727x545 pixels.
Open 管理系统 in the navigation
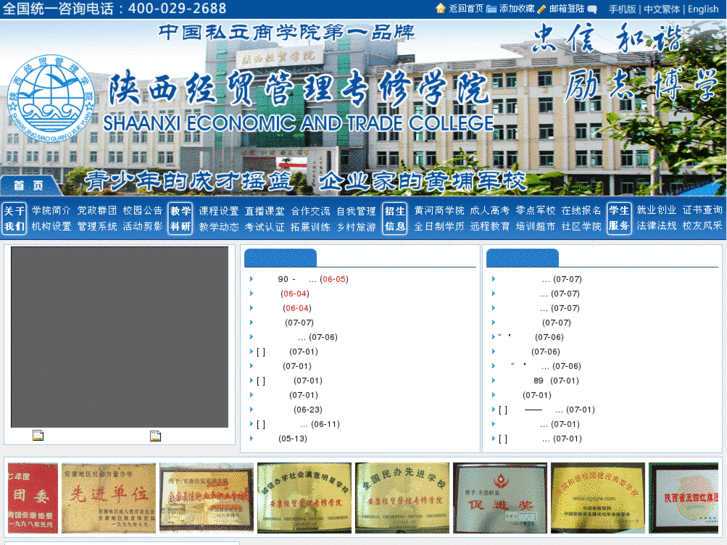[97, 226]
